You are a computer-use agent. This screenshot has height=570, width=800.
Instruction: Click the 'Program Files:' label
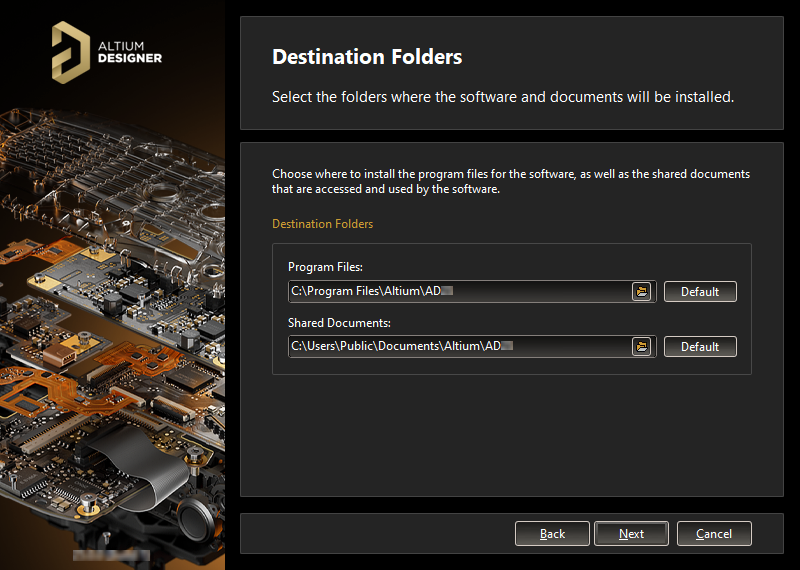click(326, 267)
